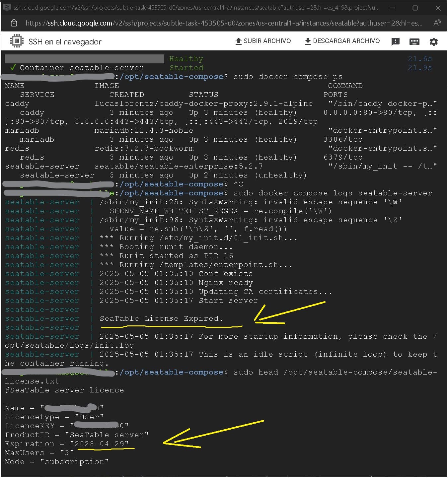The height and width of the screenshot is (478, 448).
Task: Click the 'SeaTable License Expired!' log line
Action: 161,318
